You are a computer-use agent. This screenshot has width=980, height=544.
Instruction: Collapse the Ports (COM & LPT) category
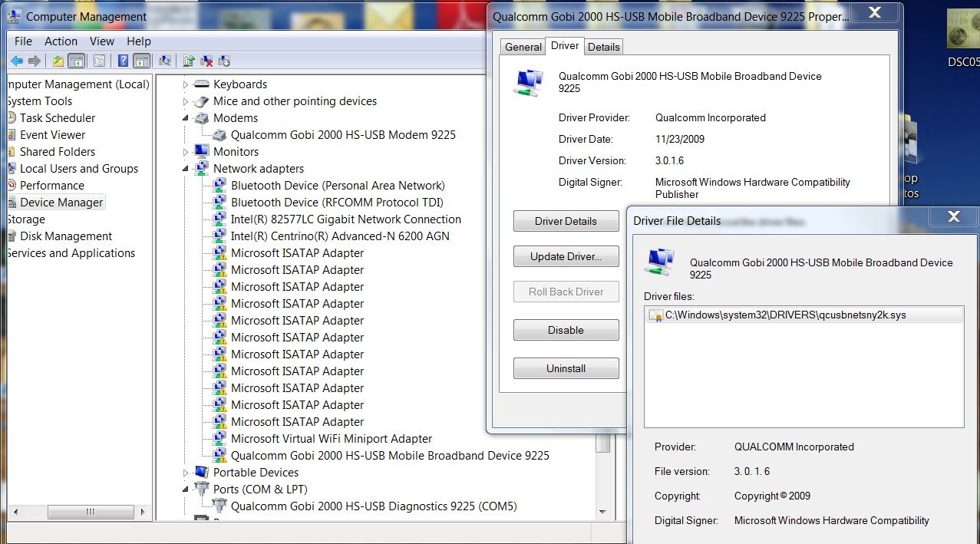click(186, 490)
